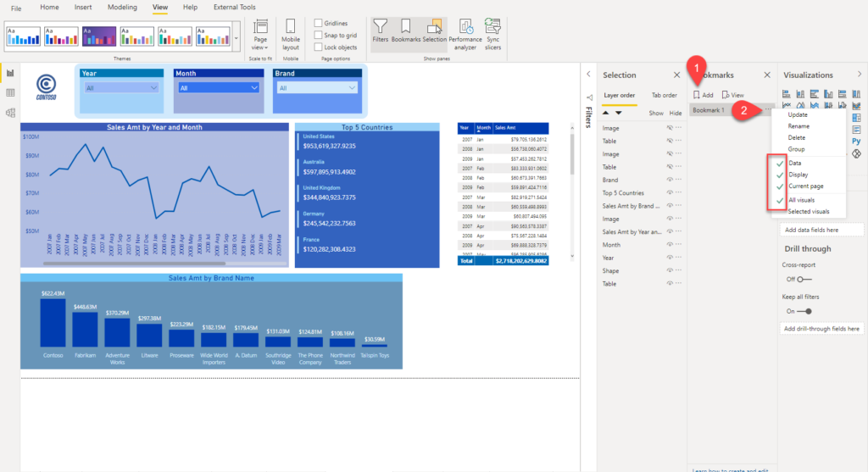Viewport: 868px width, 472px height.
Task: Toggle visibility of the Month layer
Action: 670,244
